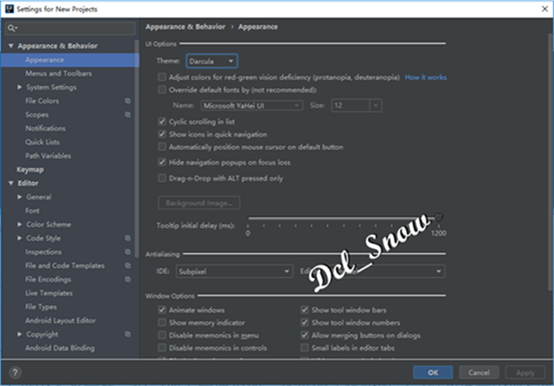Click the Background Image button
The width and height of the screenshot is (554, 386).
tap(199, 203)
